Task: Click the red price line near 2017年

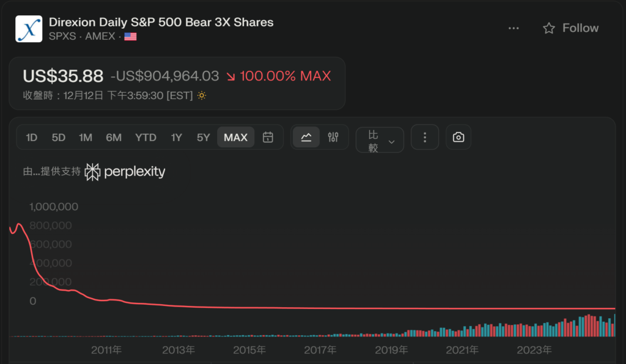Action: point(320,308)
